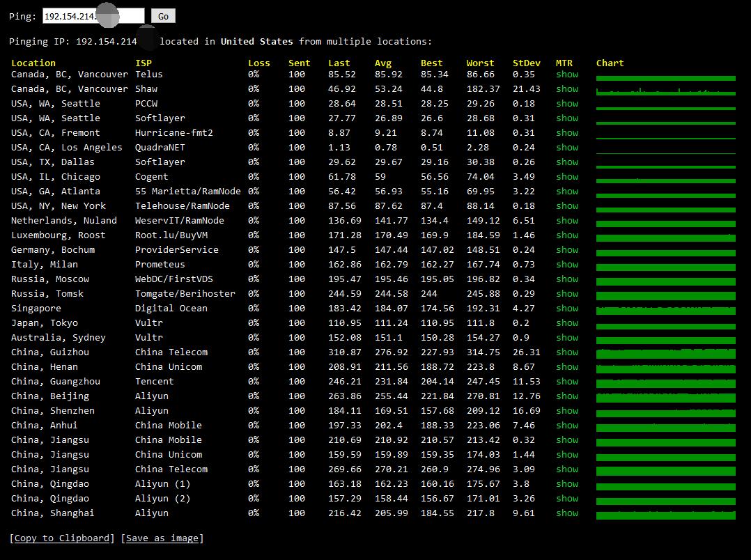Click the latency chart for Singapore
This screenshot has width=751, height=560.
point(666,311)
